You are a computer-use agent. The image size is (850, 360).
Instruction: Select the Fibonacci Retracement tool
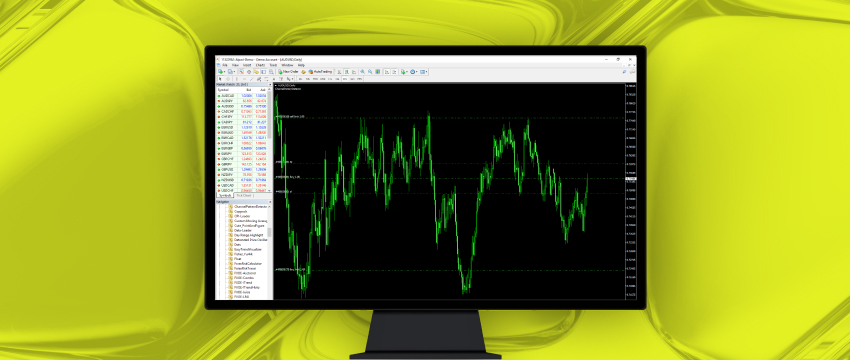pos(266,79)
